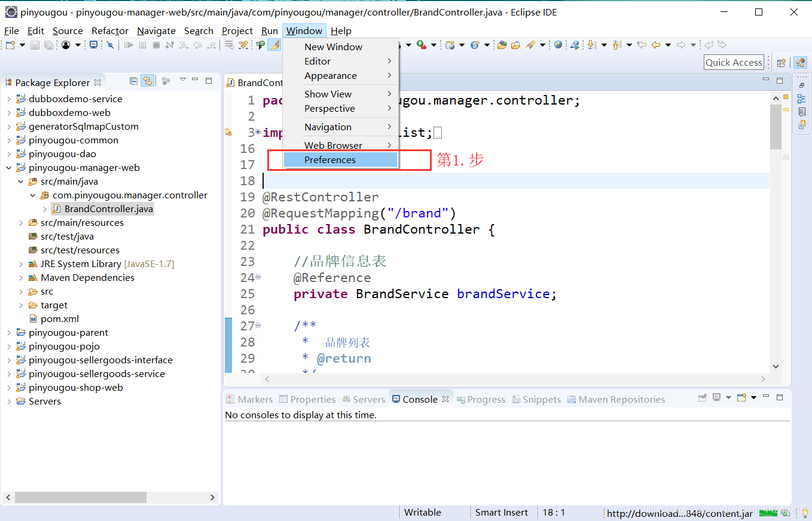Open the Help menu
Image resolution: width=812 pixels, height=521 pixels.
[341, 31]
